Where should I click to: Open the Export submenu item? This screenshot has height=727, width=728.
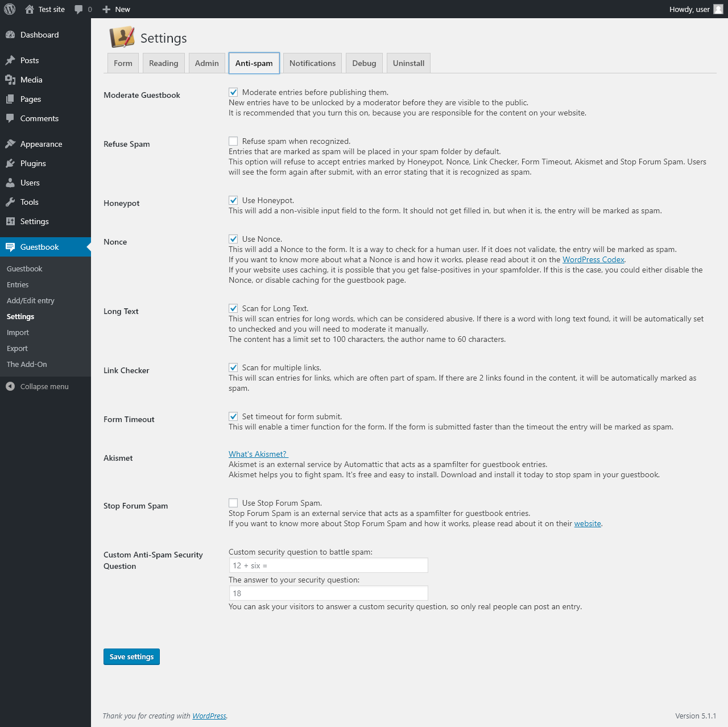(x=17, y=348)
